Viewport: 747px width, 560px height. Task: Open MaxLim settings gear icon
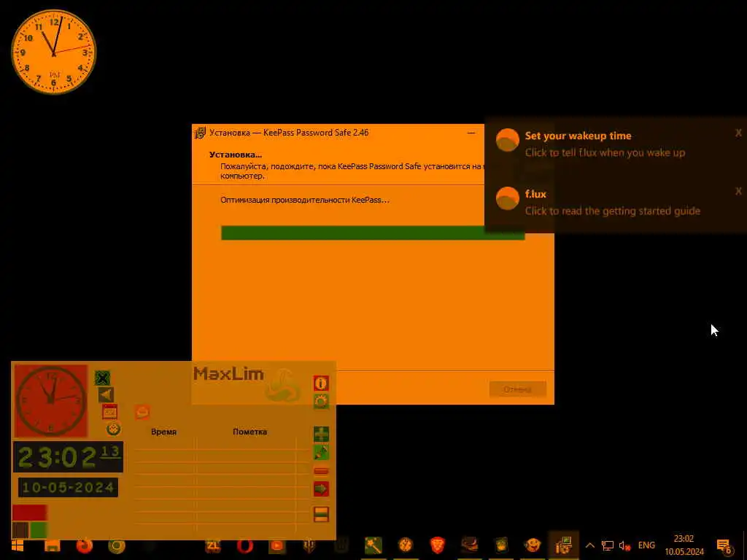point(321,401)
